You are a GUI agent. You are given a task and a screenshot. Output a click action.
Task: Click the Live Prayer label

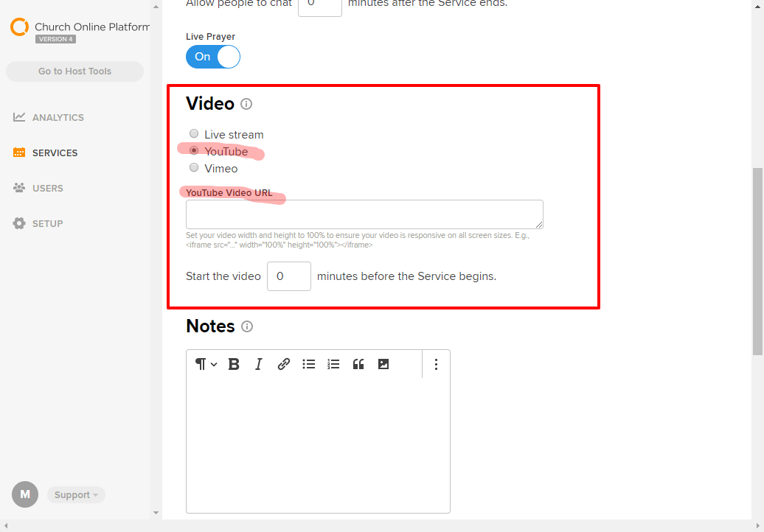210,37
